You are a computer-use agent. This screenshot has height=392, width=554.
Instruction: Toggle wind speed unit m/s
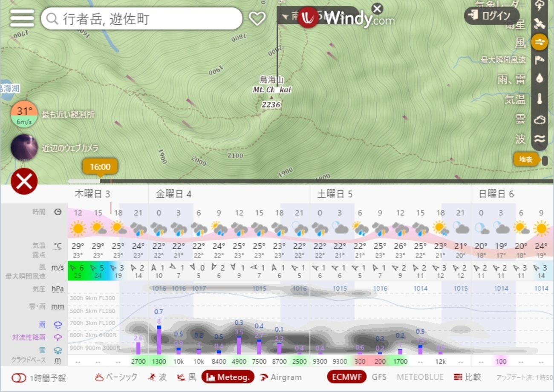pos(58,268)
